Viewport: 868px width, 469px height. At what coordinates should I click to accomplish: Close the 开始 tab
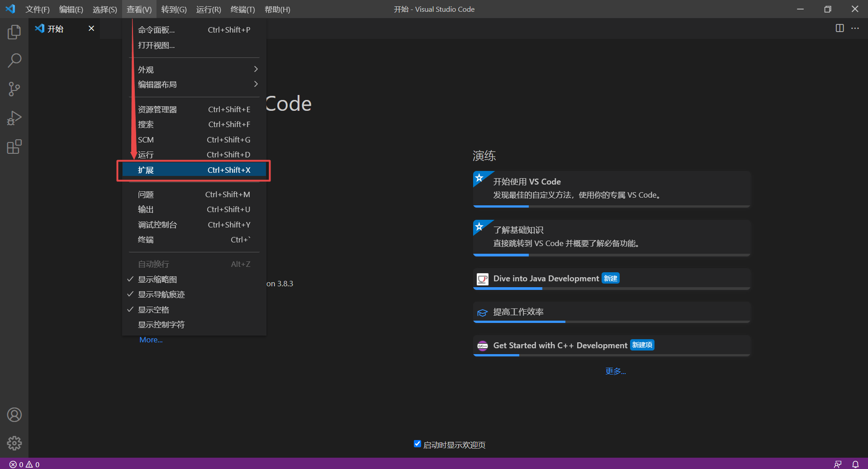(x=91, y=28)
